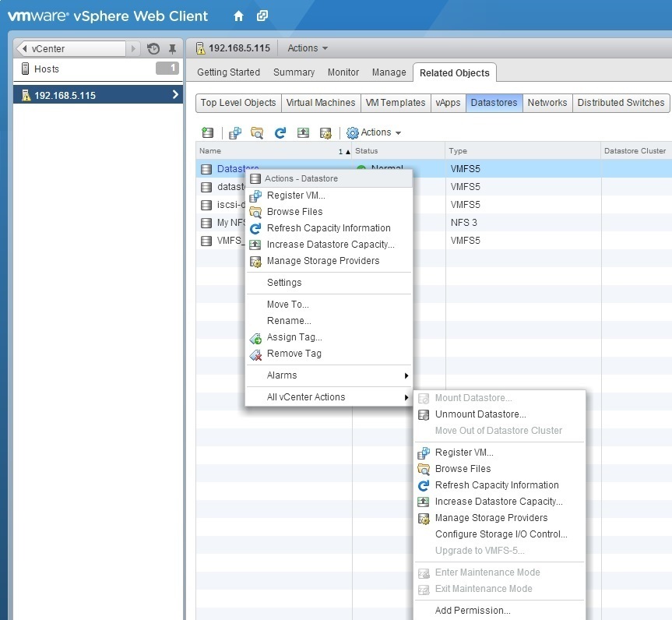The width and height of the screenshot is (672, 620).
Task: Switch to the Getting Started tab
Action: pyautogui.click(x=228, y=72)
